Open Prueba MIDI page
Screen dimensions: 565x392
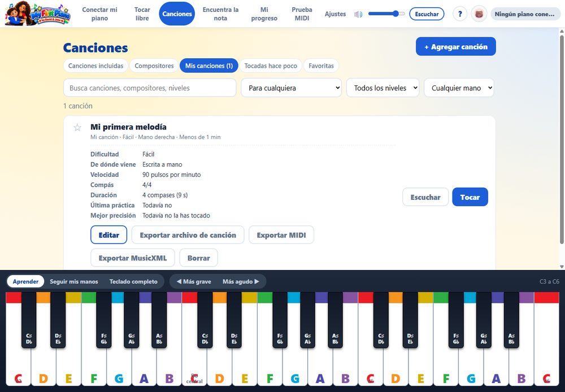302,14
